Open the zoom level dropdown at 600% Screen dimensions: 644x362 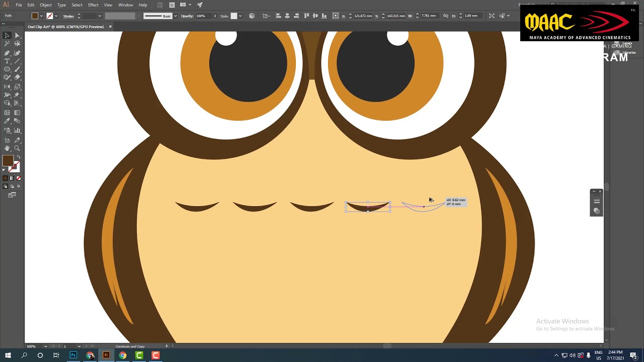45,346
